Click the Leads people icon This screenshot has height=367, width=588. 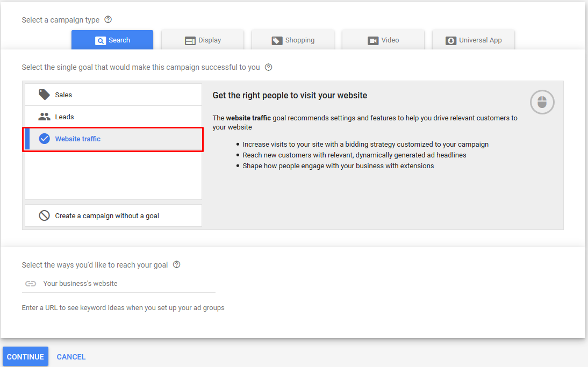[44, 116]
